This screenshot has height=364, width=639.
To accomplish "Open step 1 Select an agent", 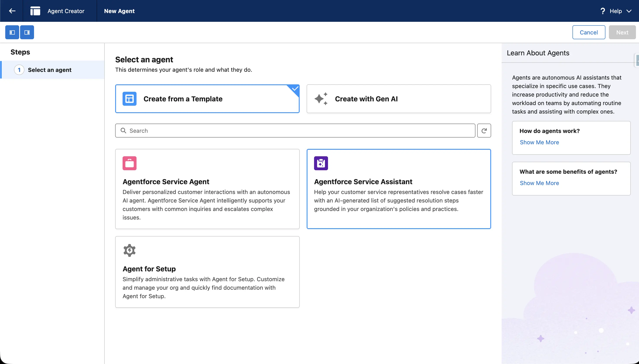I will click(x=50, y=70).
